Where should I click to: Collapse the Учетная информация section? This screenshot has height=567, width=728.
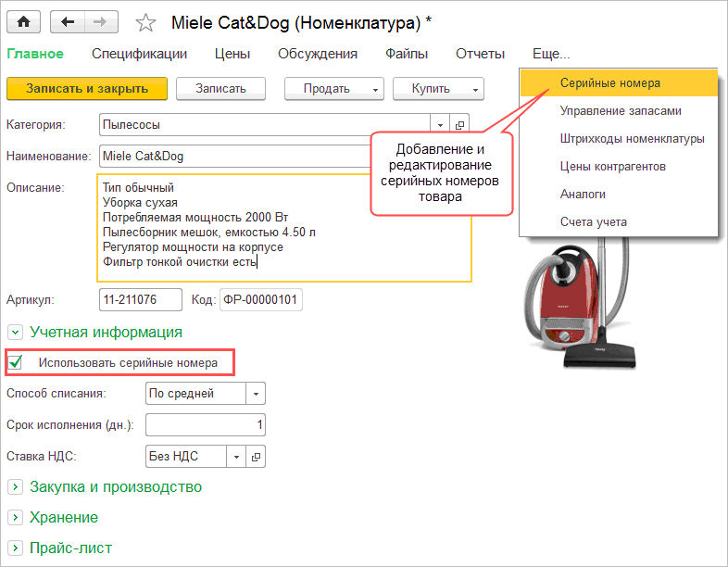pyautogui.click(x=16, y=332)
